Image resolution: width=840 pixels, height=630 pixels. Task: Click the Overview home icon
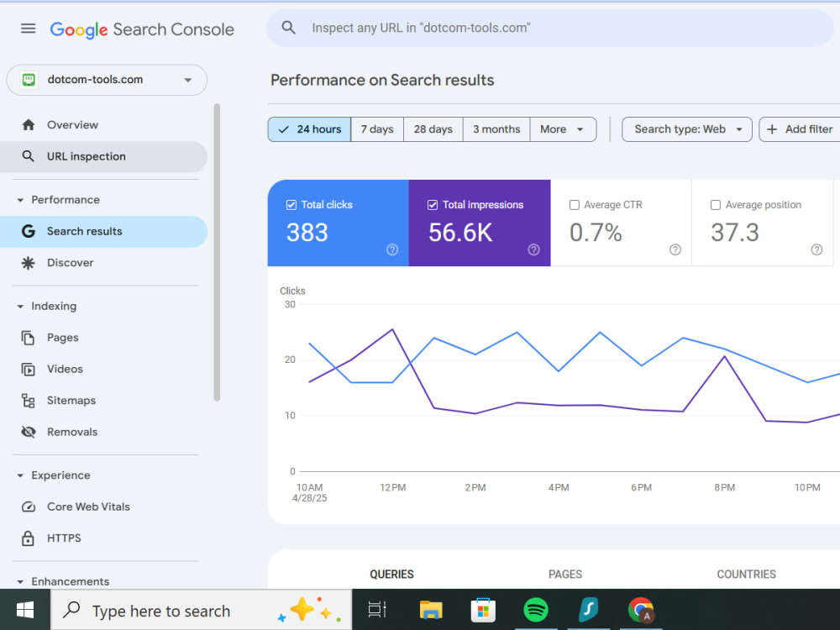pos(29,125)
